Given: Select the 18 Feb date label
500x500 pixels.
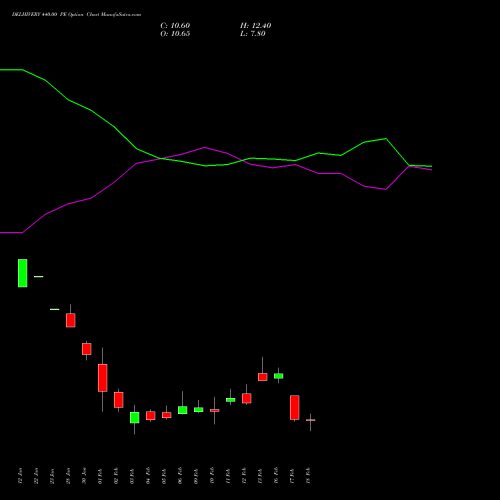Looking at the screenshot, I should [x=308, y=476].
